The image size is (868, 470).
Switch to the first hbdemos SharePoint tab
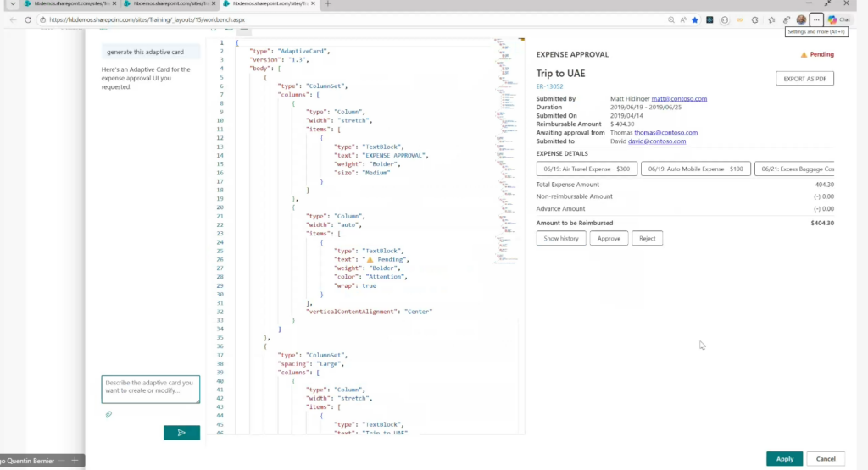click(x=66, y=4)
